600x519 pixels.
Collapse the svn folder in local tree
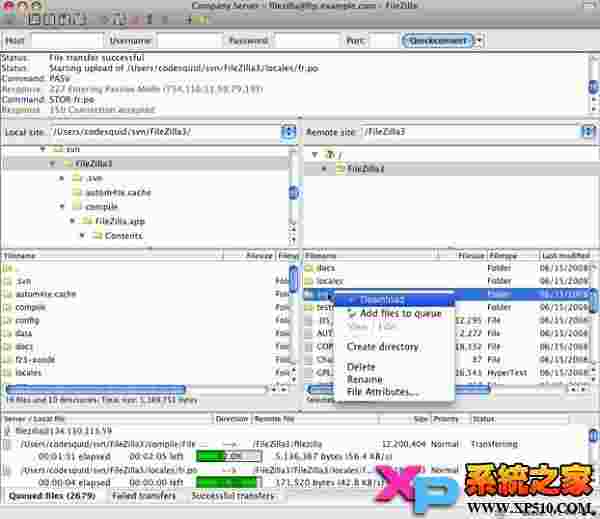[x=43, y=149]
